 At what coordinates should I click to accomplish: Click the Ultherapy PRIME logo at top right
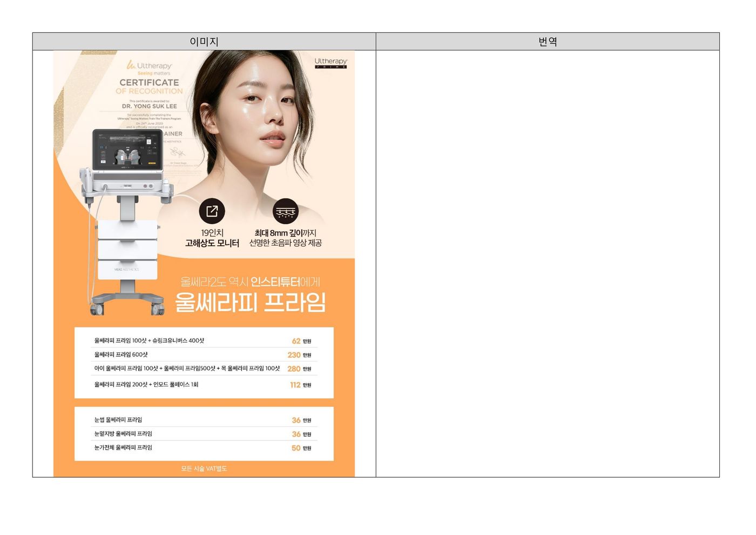click(x=330, y=63)
